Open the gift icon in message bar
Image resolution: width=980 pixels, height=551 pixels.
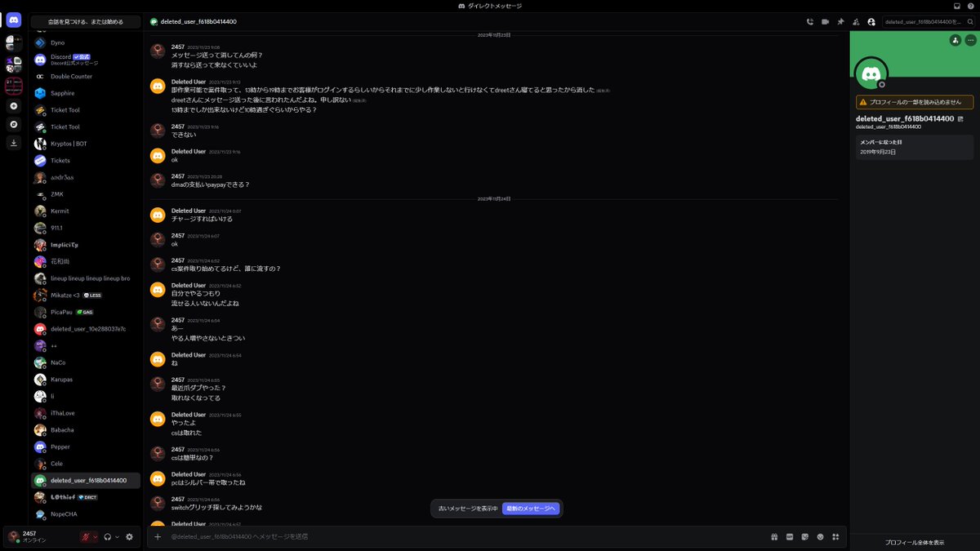click(774, 536)
